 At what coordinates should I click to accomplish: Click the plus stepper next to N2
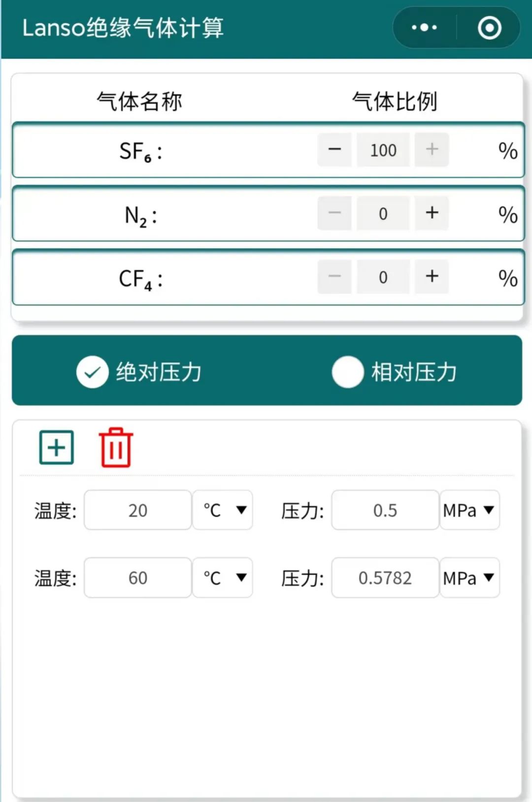[432, 213]
